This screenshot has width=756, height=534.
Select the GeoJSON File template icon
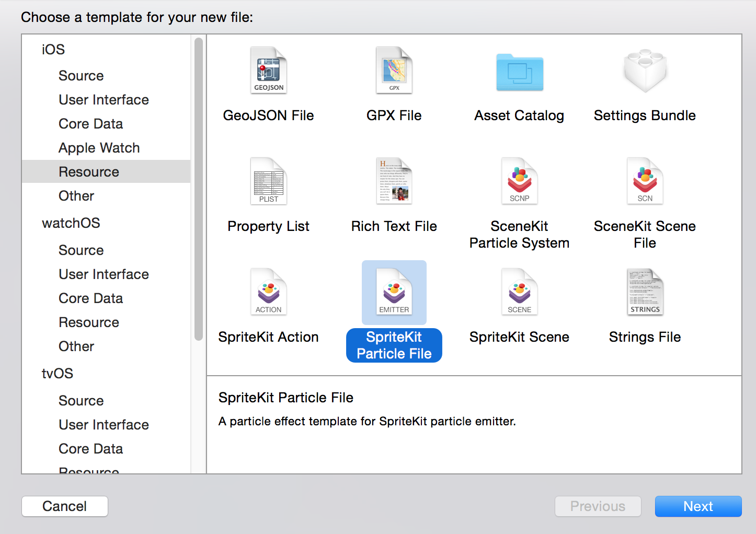[269, 71]
